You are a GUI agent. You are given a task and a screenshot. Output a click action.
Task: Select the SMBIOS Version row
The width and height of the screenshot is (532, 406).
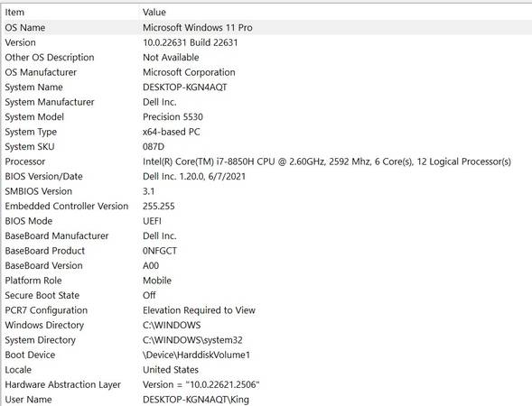click(266, 191)
